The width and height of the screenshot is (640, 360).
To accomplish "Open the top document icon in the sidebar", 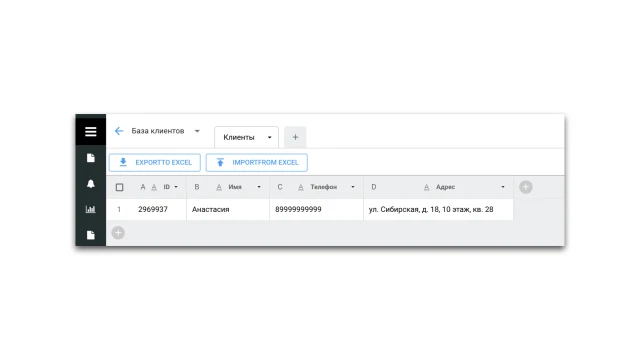I will click(x=91, y=158).
